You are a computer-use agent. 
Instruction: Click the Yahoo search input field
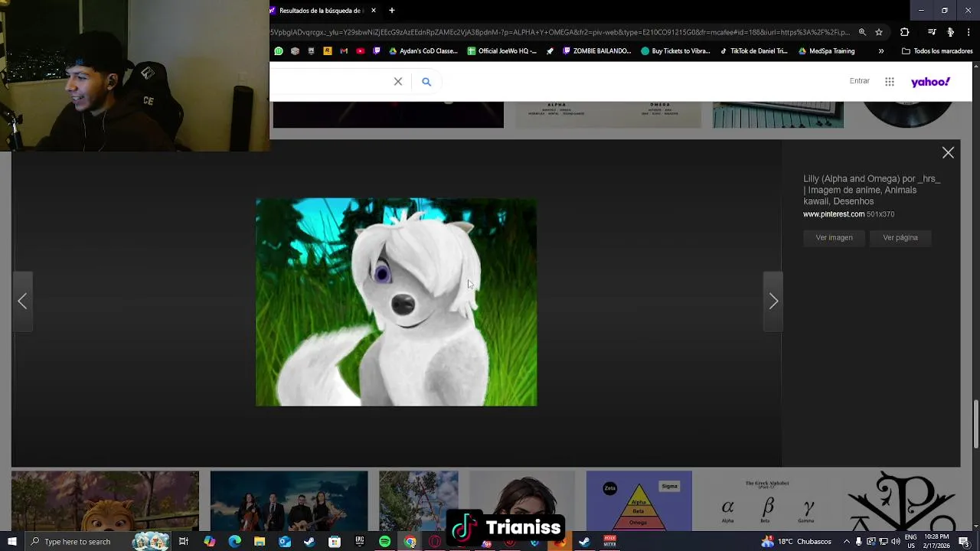(x=329, y=81)
